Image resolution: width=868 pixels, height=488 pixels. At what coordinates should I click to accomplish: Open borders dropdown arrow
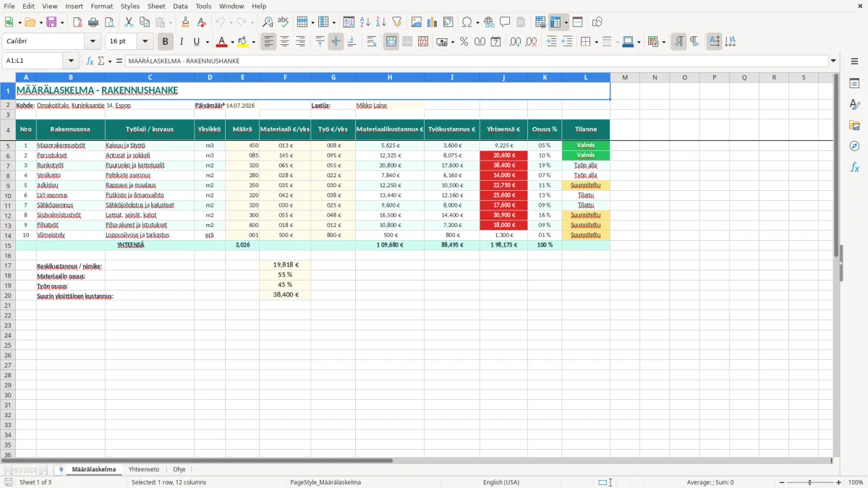point(597,42)
